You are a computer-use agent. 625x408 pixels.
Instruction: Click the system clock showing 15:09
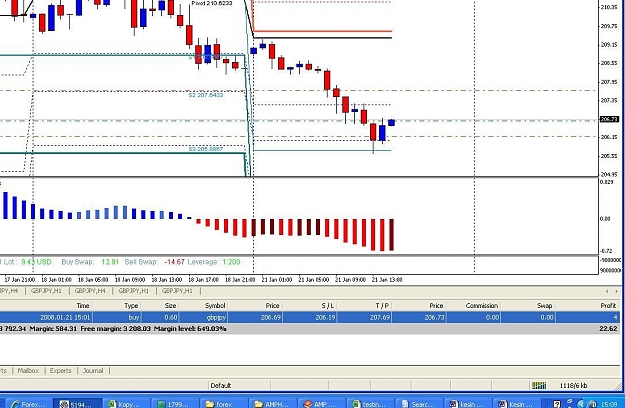[610, 404]
